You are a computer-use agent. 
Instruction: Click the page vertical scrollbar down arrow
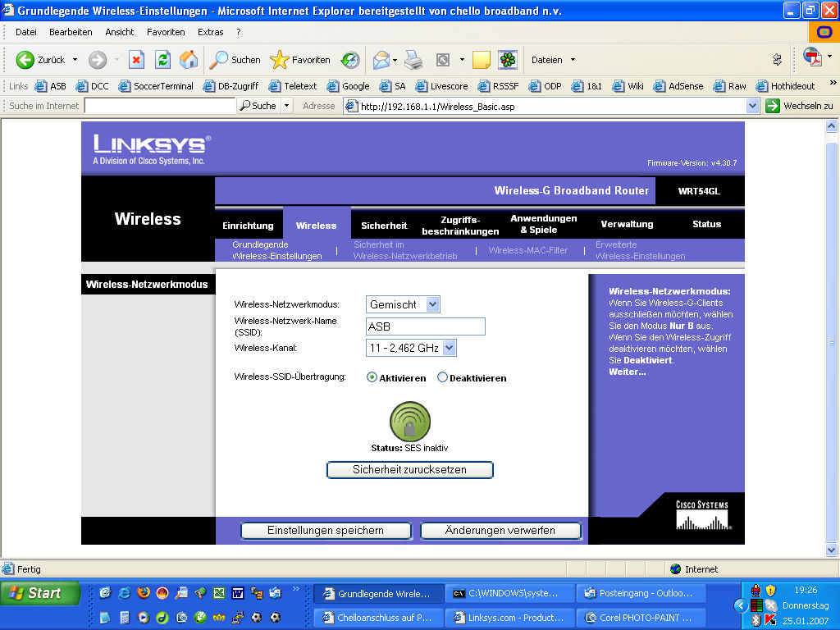pos(831,550)
